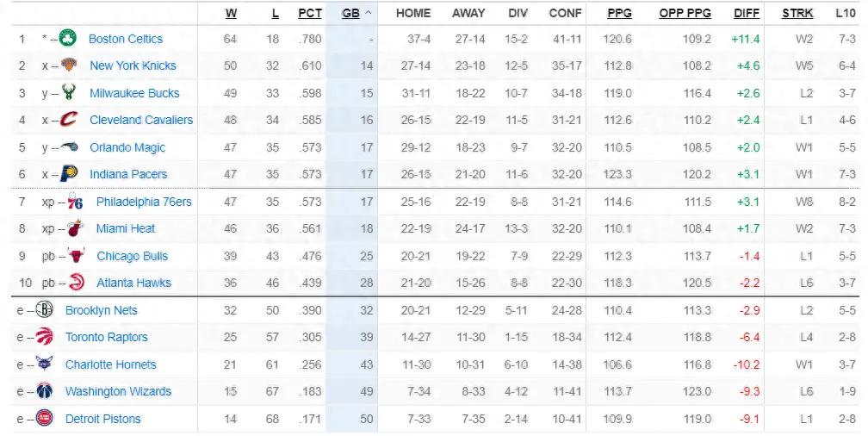Click the Boston Celtics logo icon

pyautogui.click(x=67, y=38)
